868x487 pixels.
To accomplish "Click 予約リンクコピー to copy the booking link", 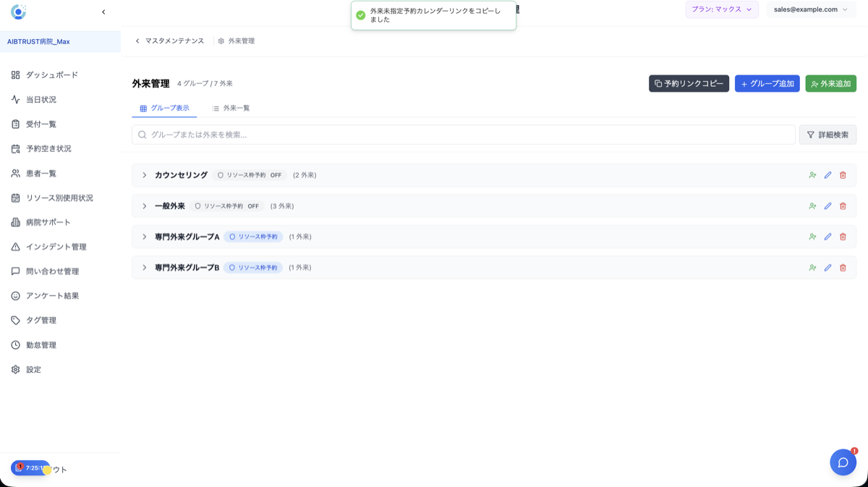I will click(x=687, y=83).
